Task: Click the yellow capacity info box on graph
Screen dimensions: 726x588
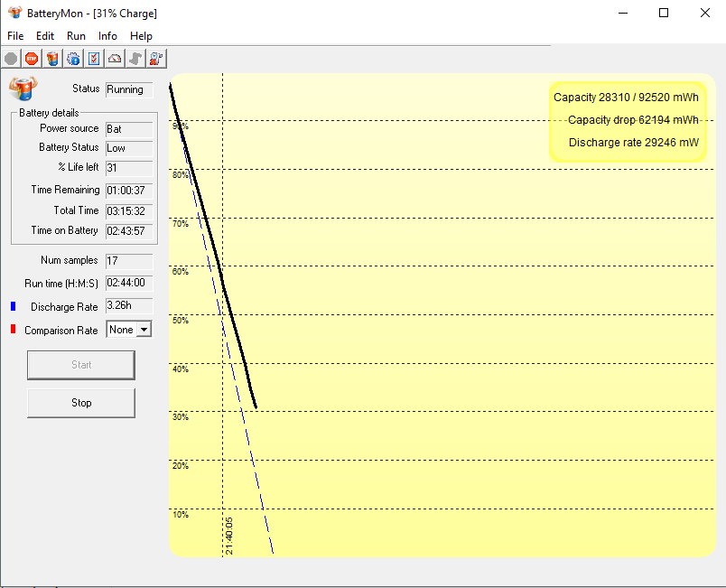Action: pos(627,120)
